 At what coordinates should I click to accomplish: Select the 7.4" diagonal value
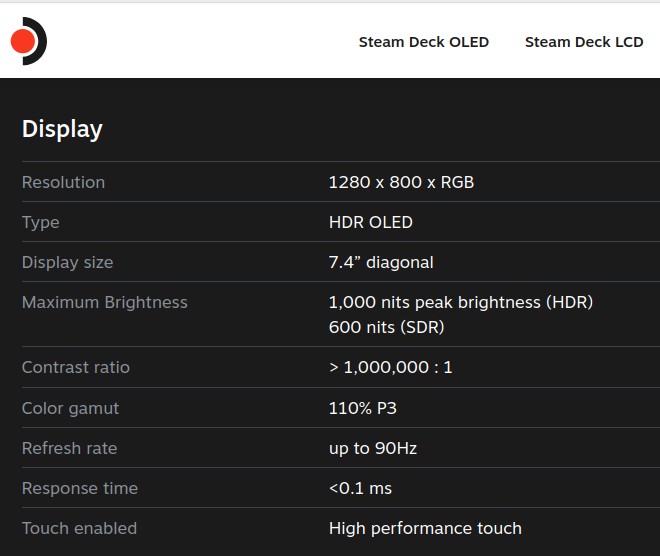coord(381,262)
